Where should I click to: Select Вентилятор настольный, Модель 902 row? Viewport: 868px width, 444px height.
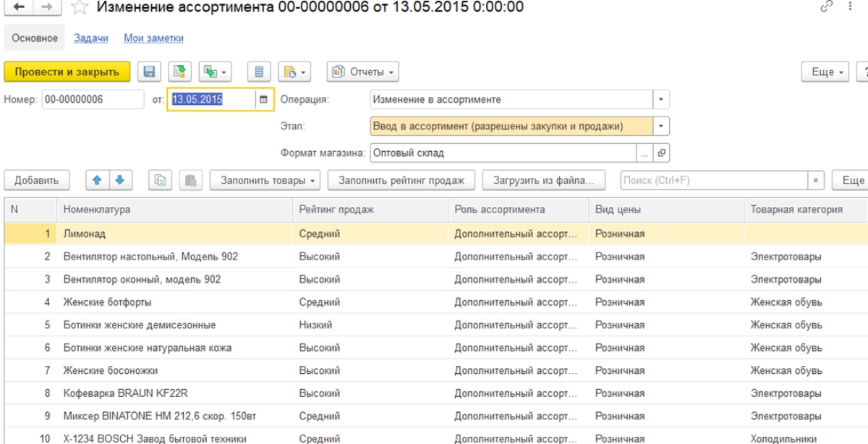436,257
